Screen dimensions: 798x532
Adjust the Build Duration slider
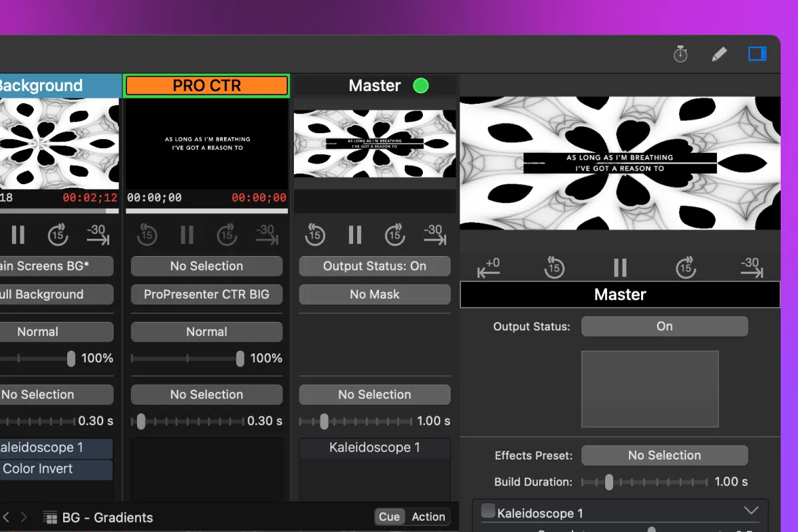click(608, 482)
